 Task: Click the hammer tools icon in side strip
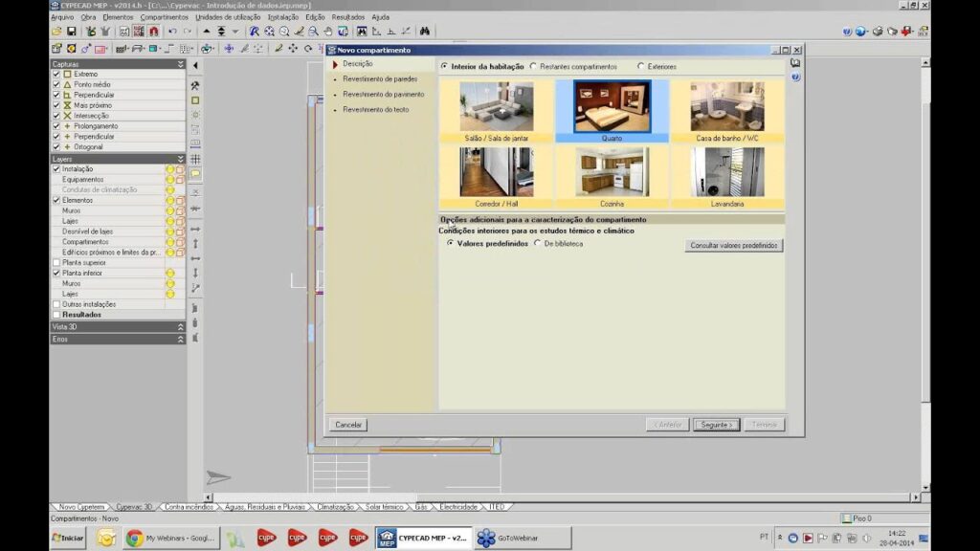(x=195, y=85)
